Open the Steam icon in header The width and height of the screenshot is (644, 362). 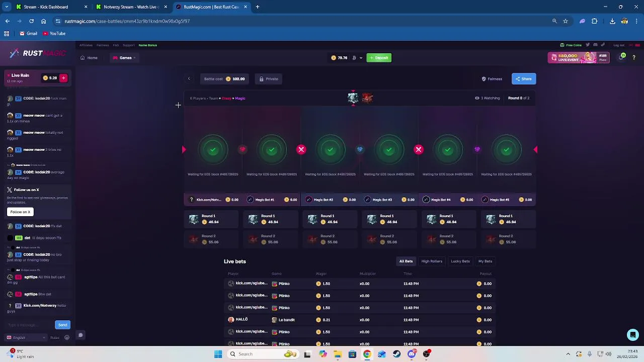tap(603, 45)
